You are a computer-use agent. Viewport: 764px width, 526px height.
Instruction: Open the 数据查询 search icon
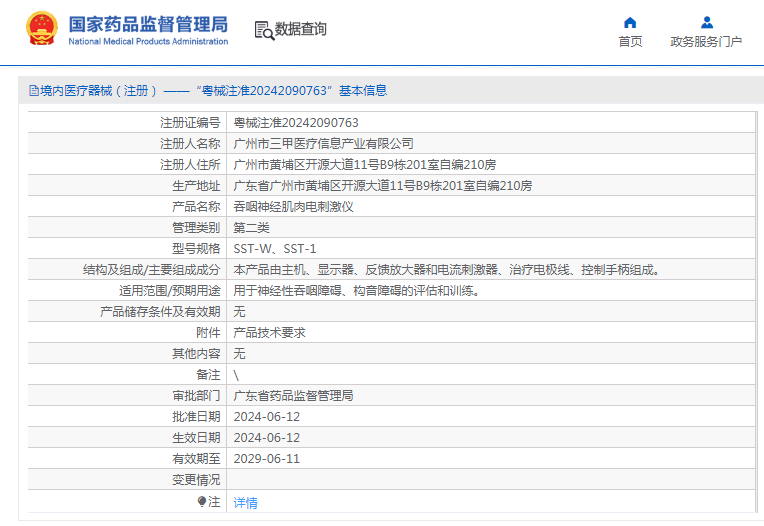click(265, 30)
